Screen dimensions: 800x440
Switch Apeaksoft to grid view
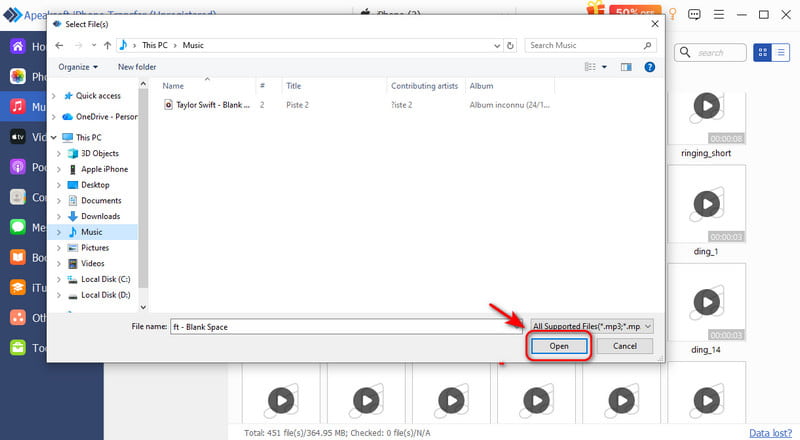click(763, 53)
